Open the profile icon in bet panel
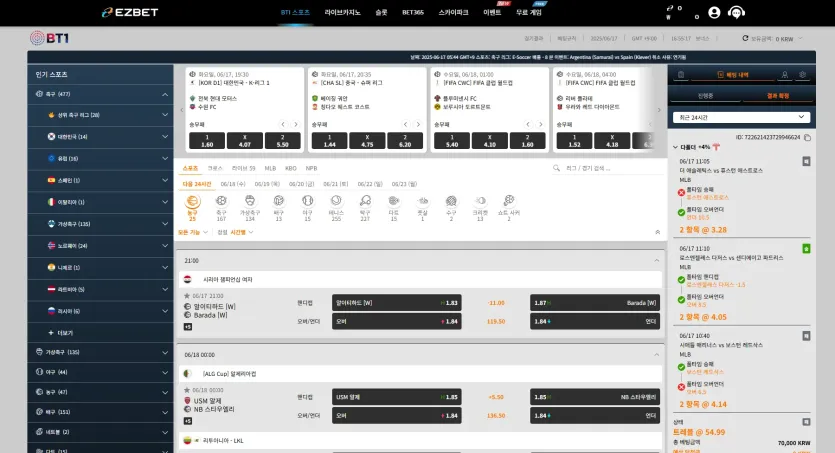The height and width of the screenshot is (453, 835). [784, 75]
